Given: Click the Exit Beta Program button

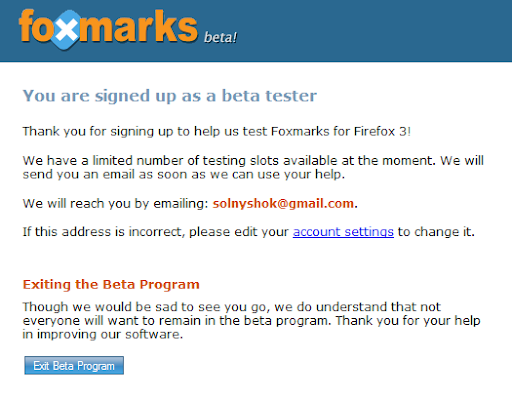Looking at the screenshot, I should tap(74, 366).
